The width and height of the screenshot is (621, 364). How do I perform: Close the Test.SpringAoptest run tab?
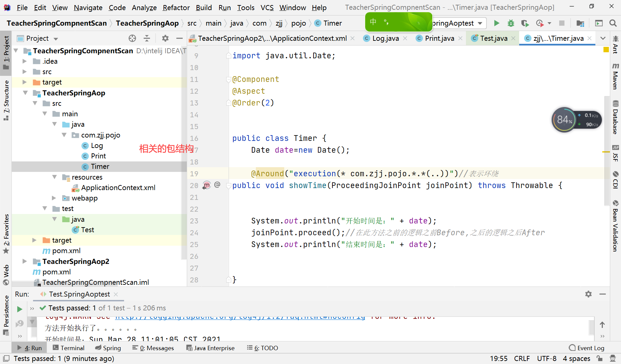116,294
